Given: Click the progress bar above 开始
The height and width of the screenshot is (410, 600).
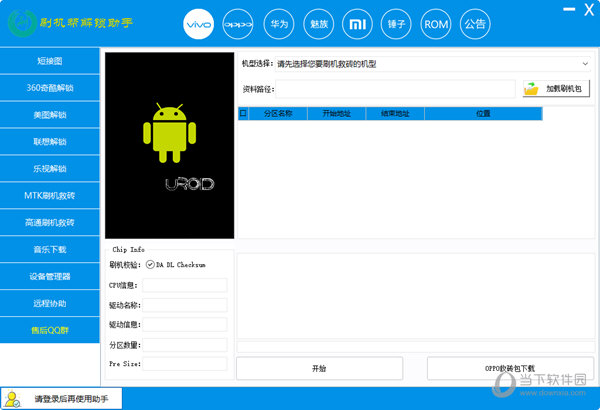Looking at the screenshot, I should pyautogui.click(x=416, y=347).
